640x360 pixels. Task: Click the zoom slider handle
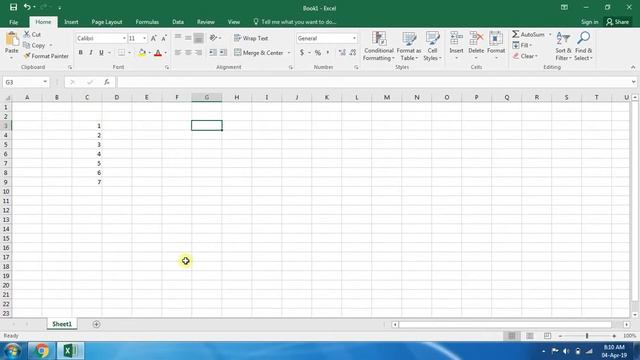(587, 336)
